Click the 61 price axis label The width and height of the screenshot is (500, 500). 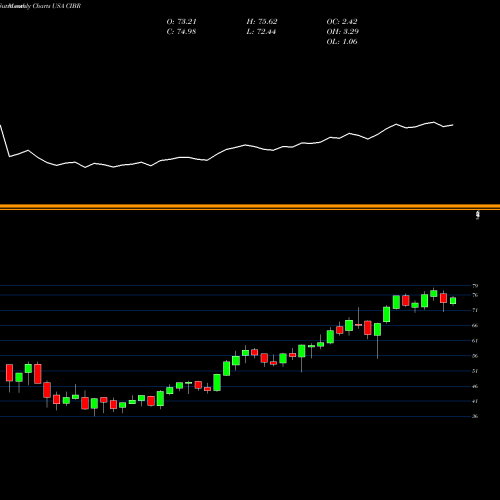(x=475, y=341)
